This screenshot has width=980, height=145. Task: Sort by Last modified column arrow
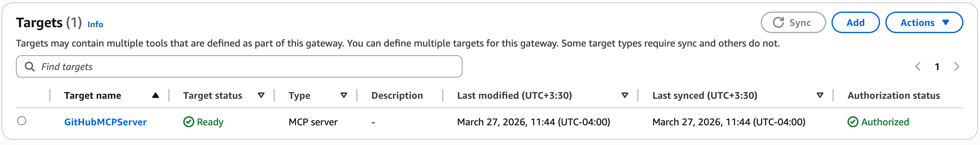tap(624, 96)
